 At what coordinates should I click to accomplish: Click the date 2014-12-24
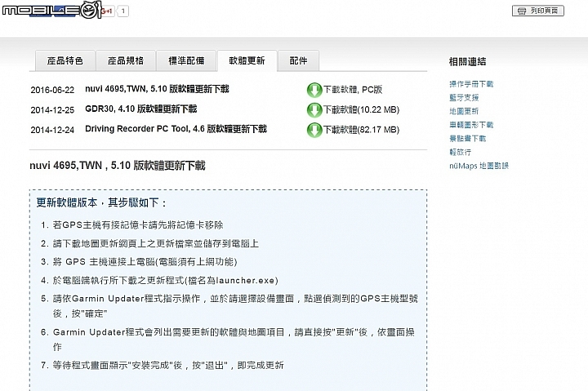52,130
